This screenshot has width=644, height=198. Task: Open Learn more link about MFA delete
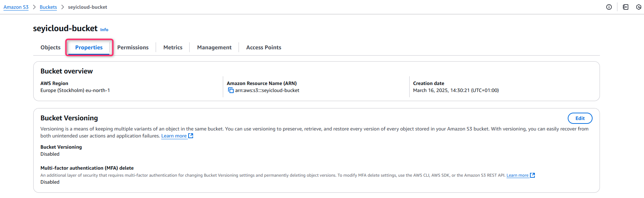[517, 175]
